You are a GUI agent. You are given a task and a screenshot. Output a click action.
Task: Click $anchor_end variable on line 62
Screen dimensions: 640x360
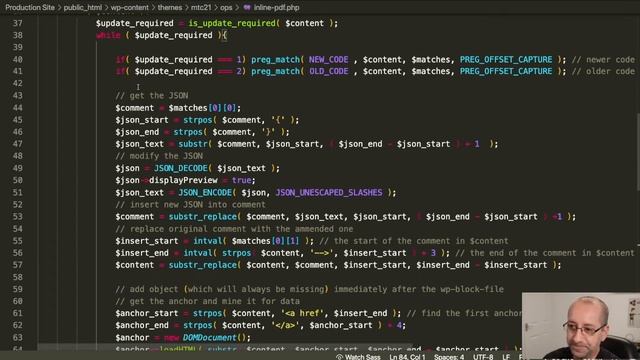point(142,325)
